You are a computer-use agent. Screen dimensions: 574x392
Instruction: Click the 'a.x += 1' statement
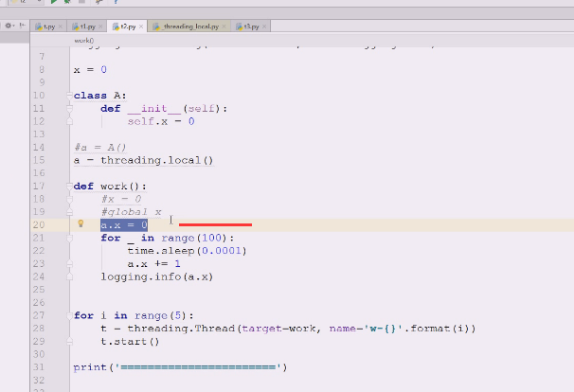pyautogui.click(x=153, y=263)
